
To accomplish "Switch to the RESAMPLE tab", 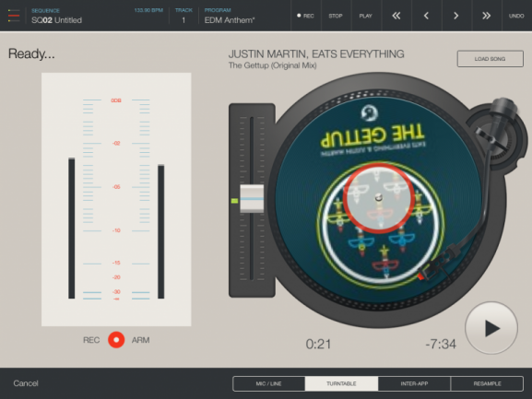I will tap(487, 383).
